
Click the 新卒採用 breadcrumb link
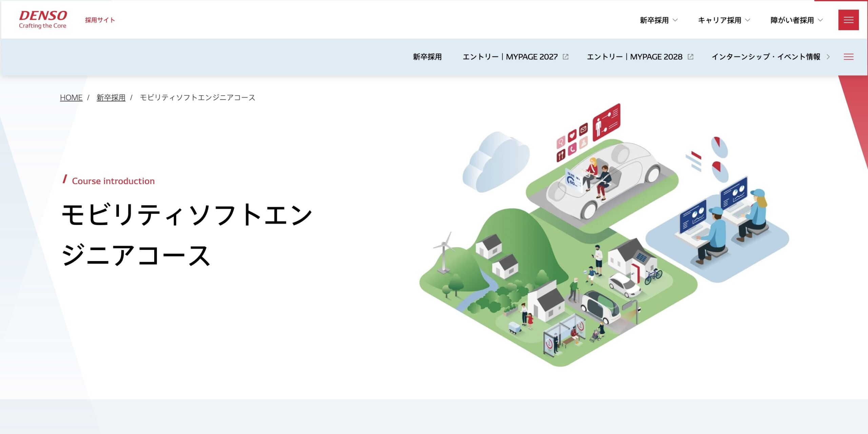pos(111,98)
